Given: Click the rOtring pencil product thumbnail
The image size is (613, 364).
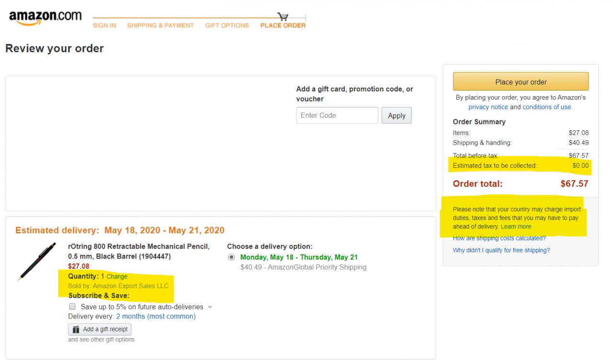Looking at the screenshot, I should coord(36,262).
